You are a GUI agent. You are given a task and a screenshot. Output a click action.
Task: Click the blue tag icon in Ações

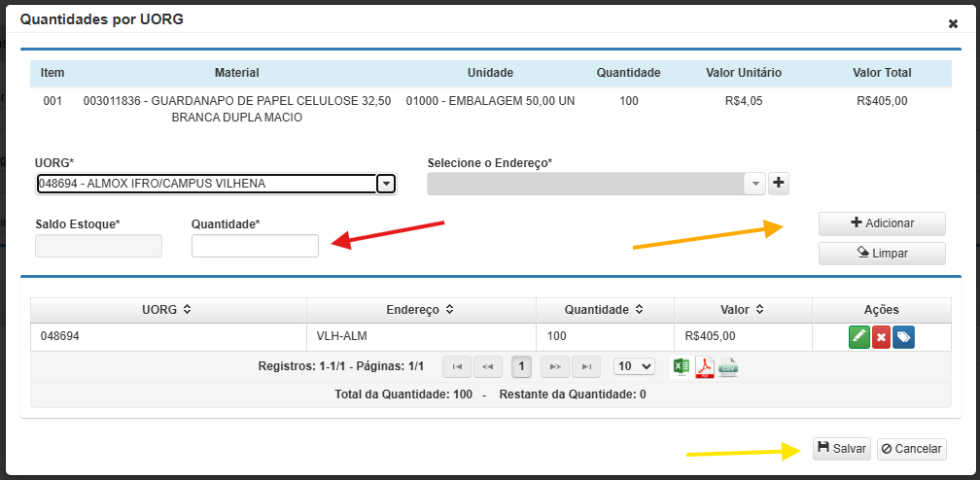(903, 337)
